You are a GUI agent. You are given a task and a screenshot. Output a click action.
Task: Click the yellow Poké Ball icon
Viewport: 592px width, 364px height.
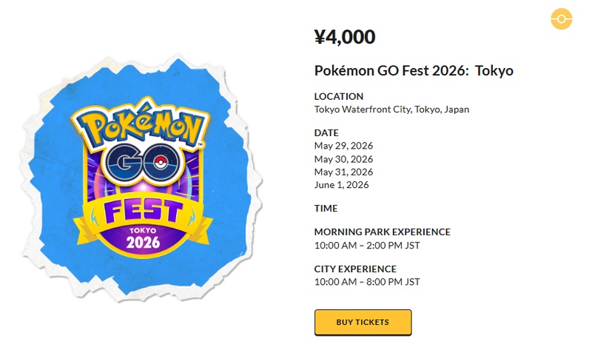point(562,18)
